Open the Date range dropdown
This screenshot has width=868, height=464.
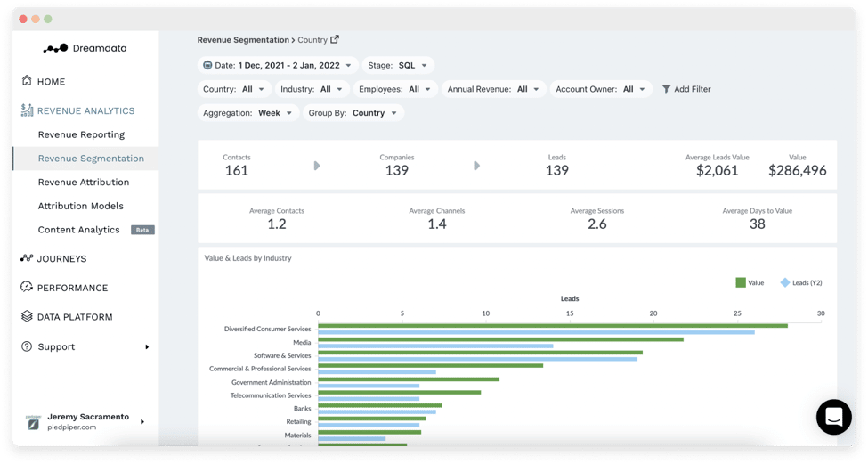click(x=278, y=65)
